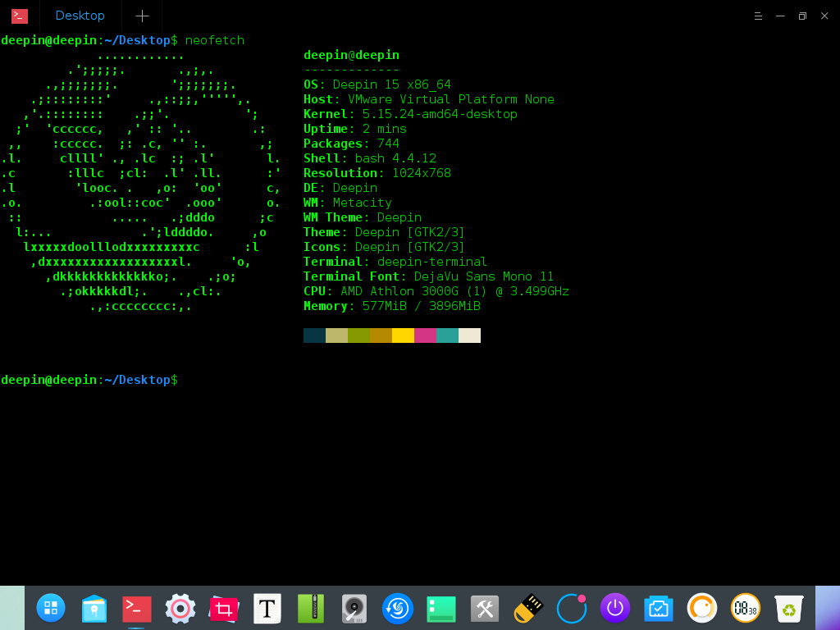Click the "WM: Metacity" line
The height and width of the screenshot is (630, 840).
pyautogui.click(x=348, y=203)
